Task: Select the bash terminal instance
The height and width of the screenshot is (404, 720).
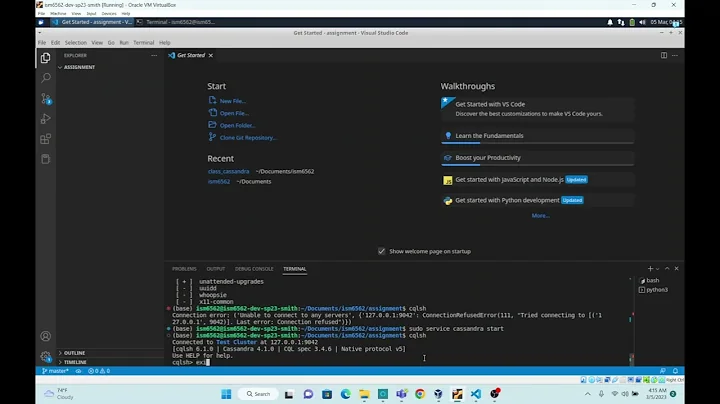Action: tap(652, 280)
